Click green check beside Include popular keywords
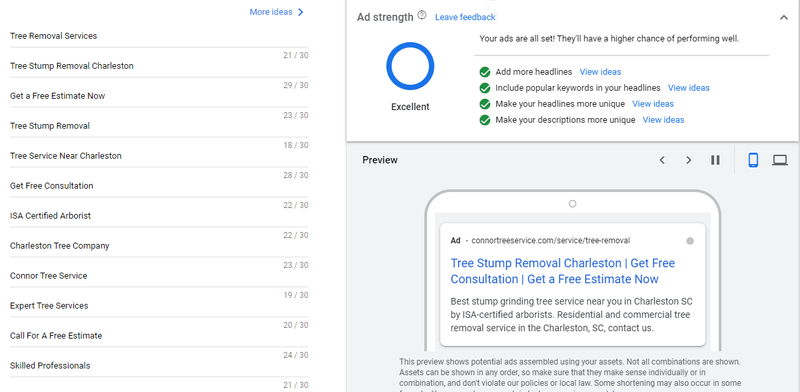 (485, 88)
